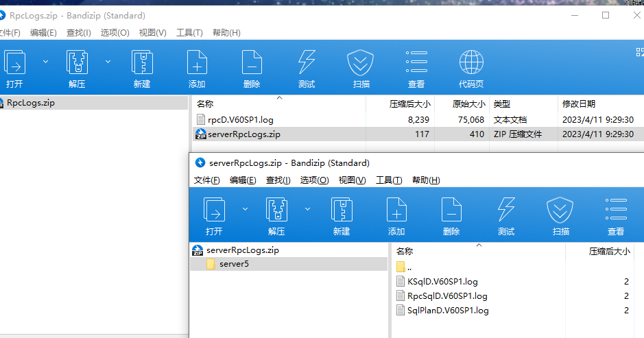Click ZIP 压缩文件 type cell
The width and height of the screenshot is (644, 338).
(518, 134)
